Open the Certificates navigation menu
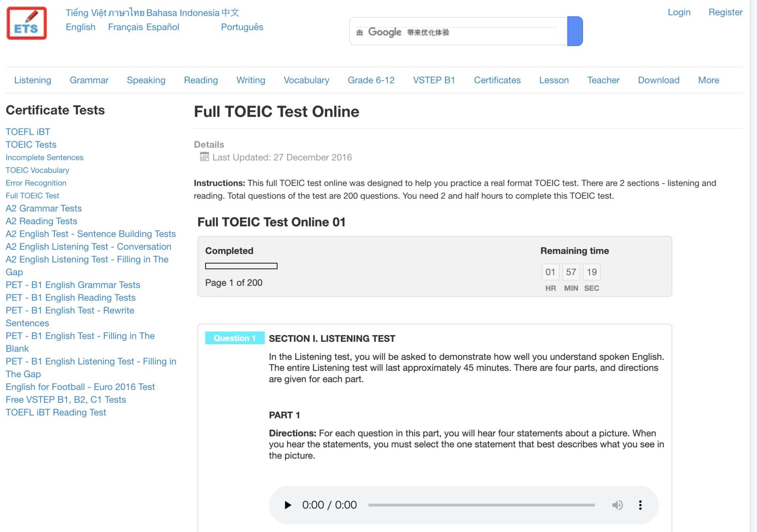The height and width of the screenshot is (532, 757). point(497,80)
